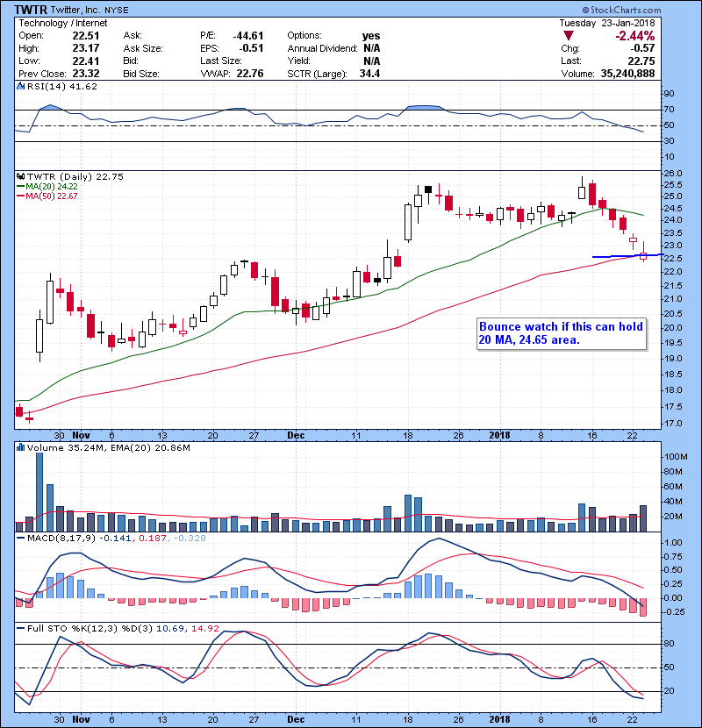Viewport: 702px width, 728px height.
Task: Click the Chg value -0.57
Action: pyautogui.click(x=642, y=48)
